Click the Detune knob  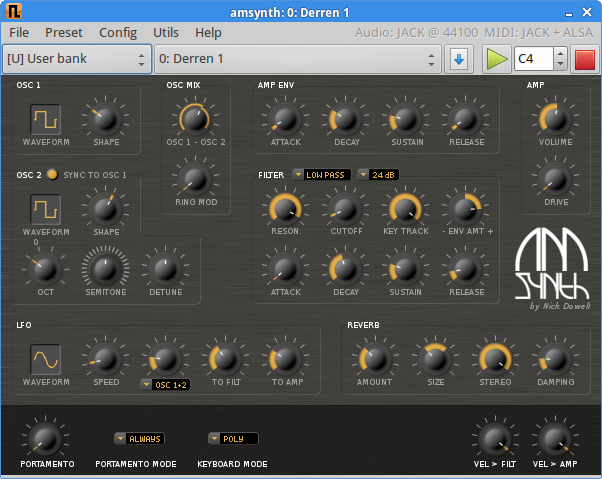[x=165, y=269]
